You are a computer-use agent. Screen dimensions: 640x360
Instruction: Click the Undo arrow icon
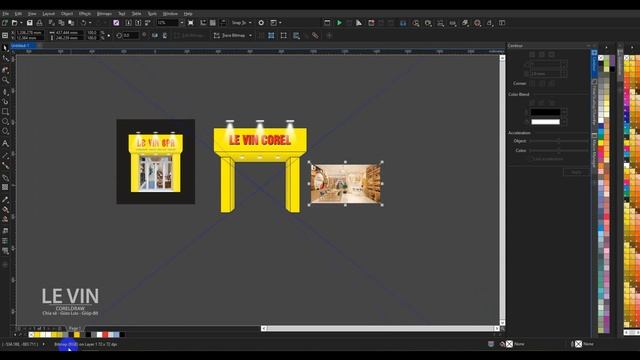pos(83,23)
